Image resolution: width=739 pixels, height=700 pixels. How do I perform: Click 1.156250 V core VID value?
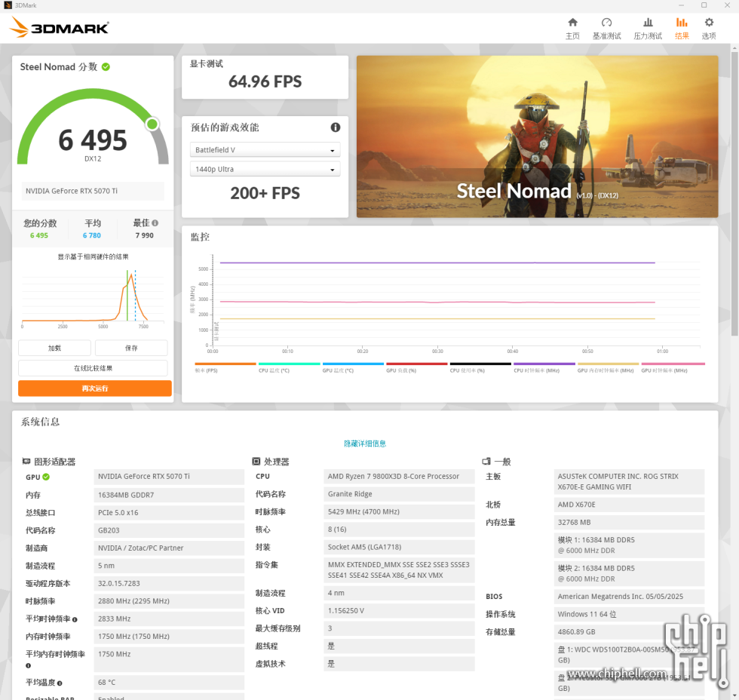pos(399,610)
